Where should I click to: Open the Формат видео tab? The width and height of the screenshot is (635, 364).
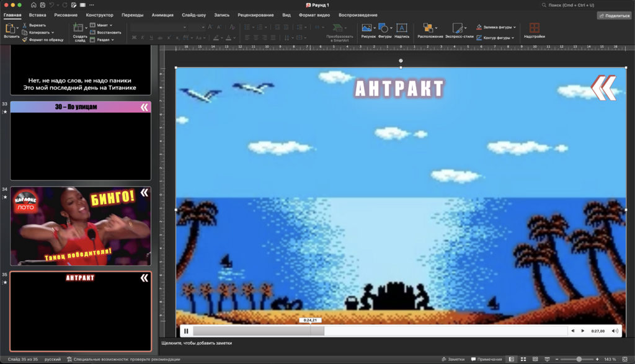[314, 15]
